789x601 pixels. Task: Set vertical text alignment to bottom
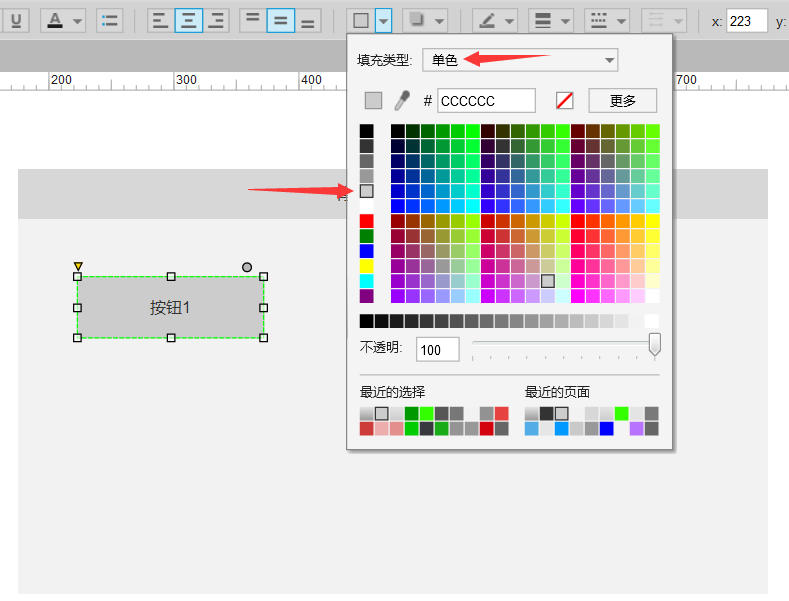click(307, 21)
